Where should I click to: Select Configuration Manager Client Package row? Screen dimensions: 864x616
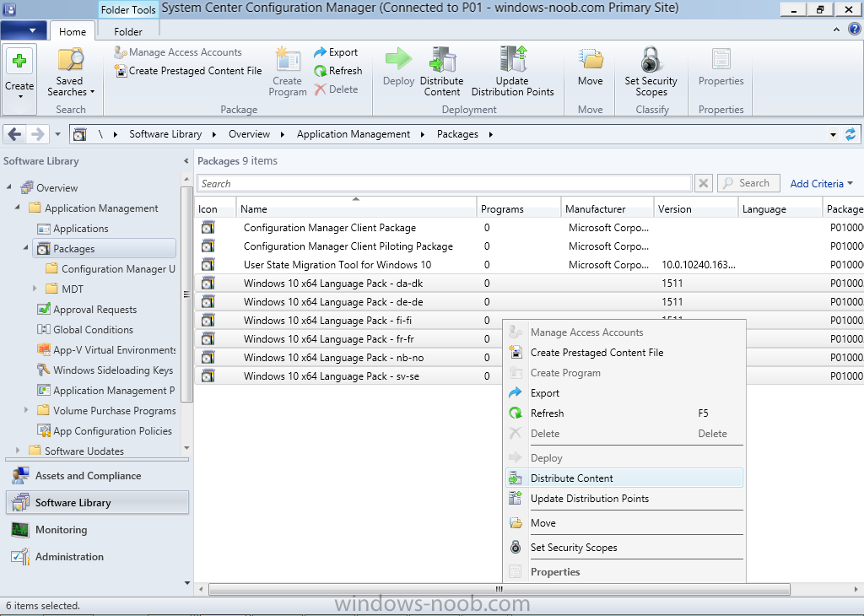pyautogui.click(x=529, y=228)
